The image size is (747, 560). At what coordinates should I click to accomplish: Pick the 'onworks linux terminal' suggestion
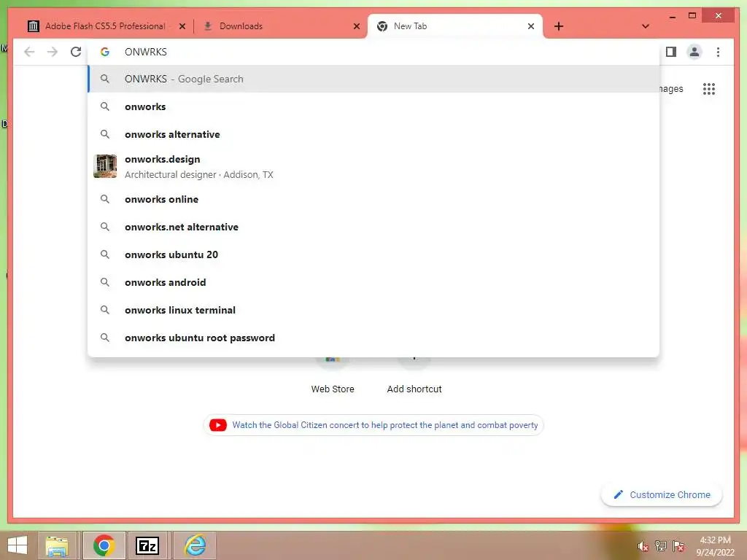click(x=374, y=310)
